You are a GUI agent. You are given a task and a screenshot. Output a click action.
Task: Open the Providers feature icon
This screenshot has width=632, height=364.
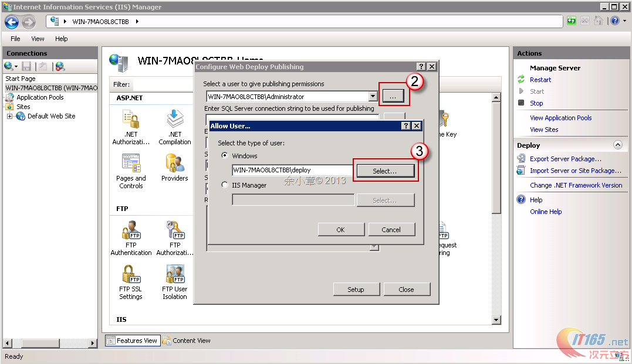175,163
